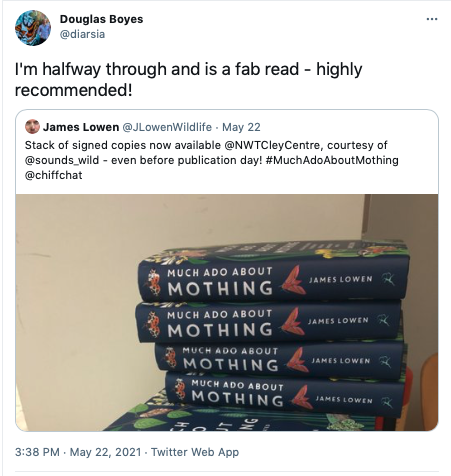Click the @sounds_wild mention
The image size is (451, 476).
(x=62, y=160)
